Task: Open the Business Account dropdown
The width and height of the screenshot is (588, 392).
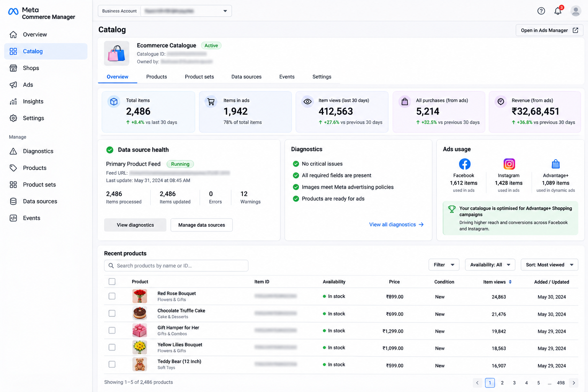Action: [165, 11]
